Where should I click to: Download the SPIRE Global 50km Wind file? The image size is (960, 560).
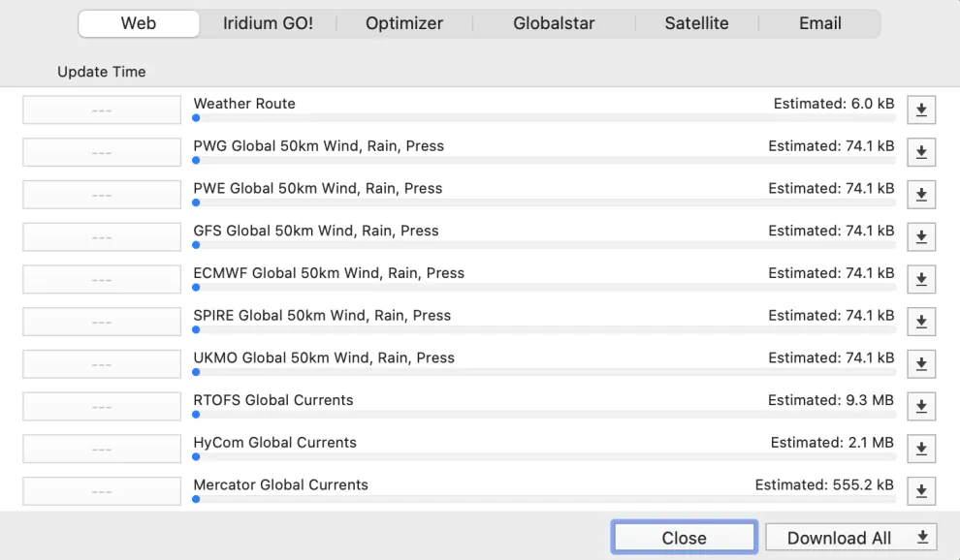pos(920,321)
